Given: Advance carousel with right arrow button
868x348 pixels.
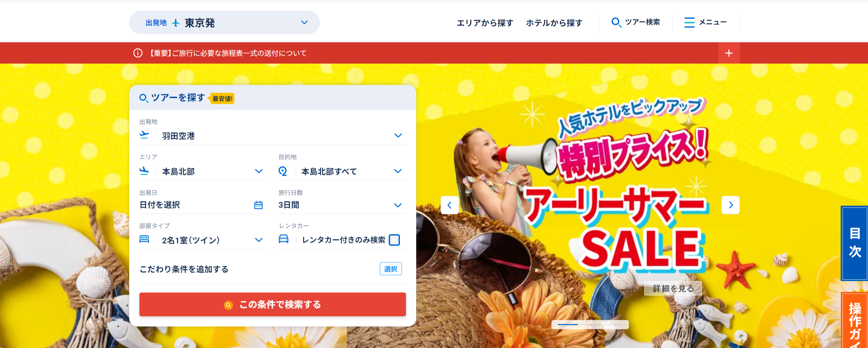Looking at the screenshot, I should click(731, 205).
